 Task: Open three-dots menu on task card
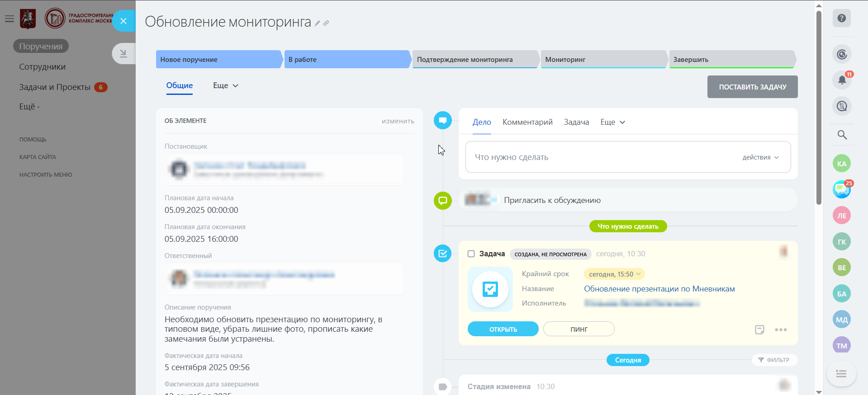[781, 329]
